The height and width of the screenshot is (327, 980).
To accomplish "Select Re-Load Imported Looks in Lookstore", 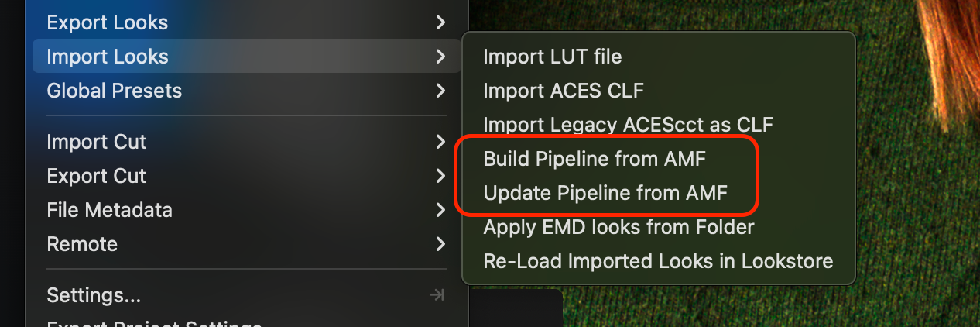I will click(x=658, y=261).
